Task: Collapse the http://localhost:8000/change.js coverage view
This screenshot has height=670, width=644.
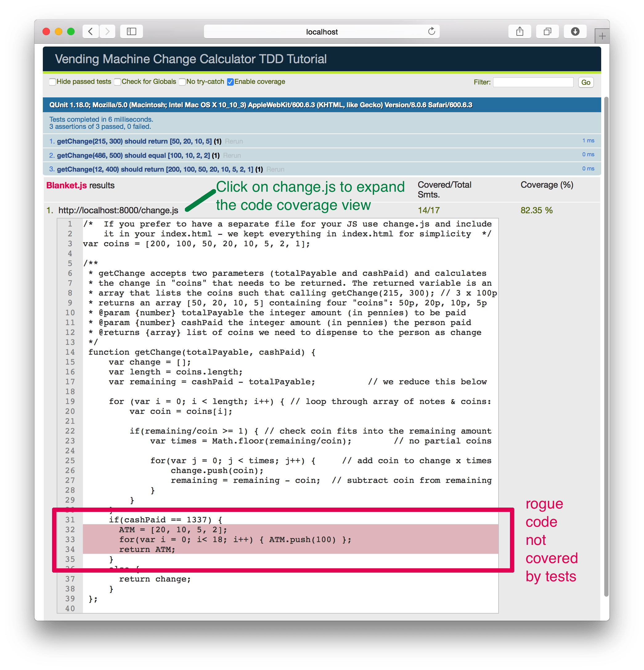Action: point(118,210)
